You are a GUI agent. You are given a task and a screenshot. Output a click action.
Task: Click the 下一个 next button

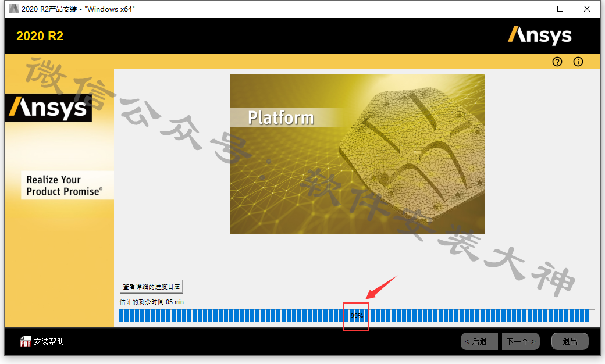[521, 342]
